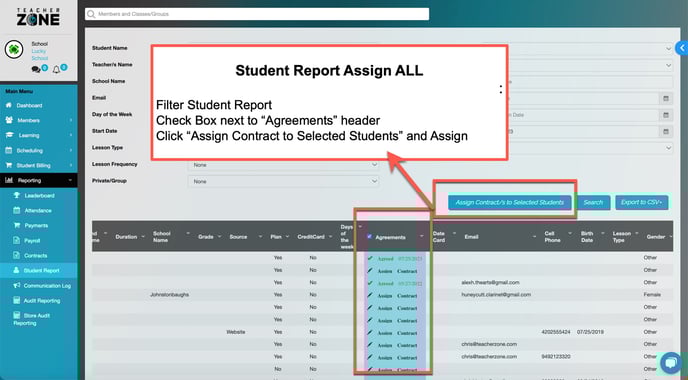Click the Audit Reporting icon
This screenshot has width=688, height=380.
click(17, 301)
